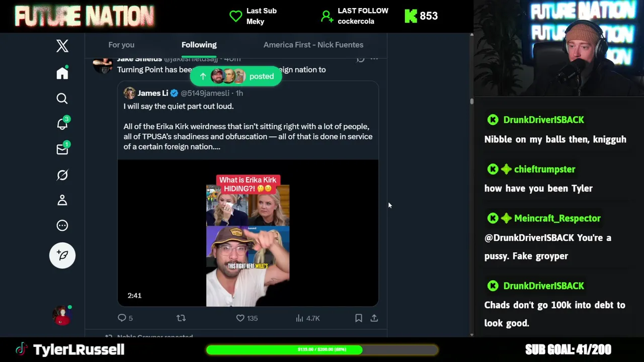Open Messages envelope icon

pyautogui.click(x=62, y=149)
